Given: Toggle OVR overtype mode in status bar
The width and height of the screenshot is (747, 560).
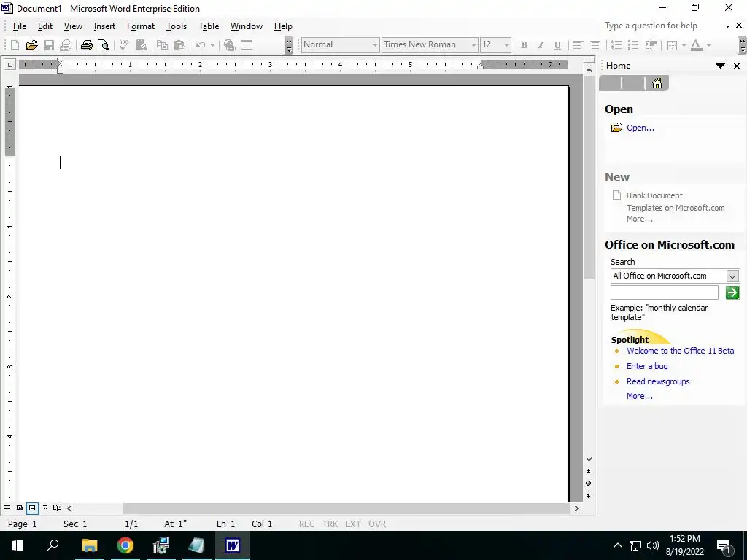Looking at the screenshot, I should [377, 524].
